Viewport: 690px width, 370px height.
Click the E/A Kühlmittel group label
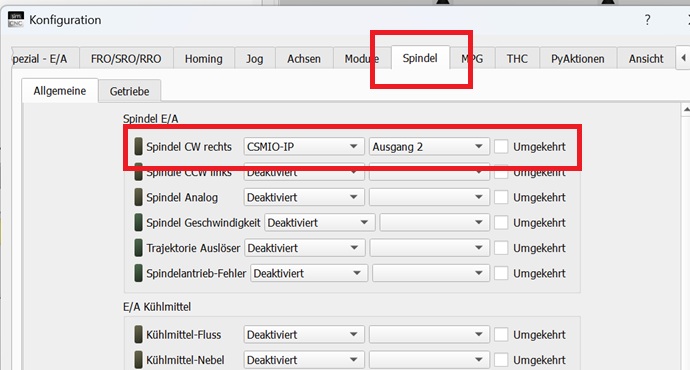[157, 307]
